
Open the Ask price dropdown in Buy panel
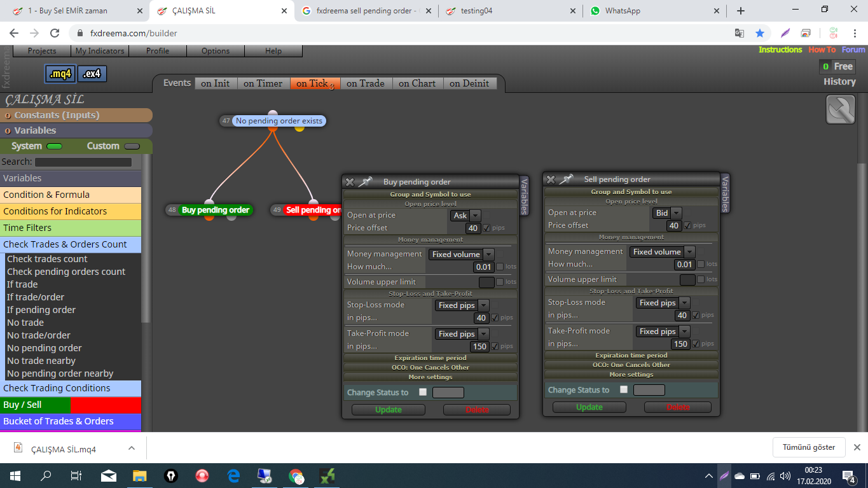click(x=465, y=216)
